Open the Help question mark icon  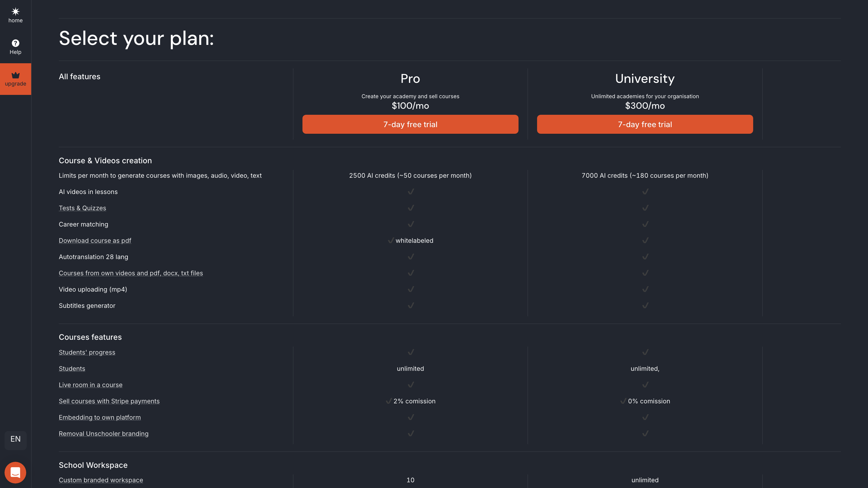pos(15,43)
